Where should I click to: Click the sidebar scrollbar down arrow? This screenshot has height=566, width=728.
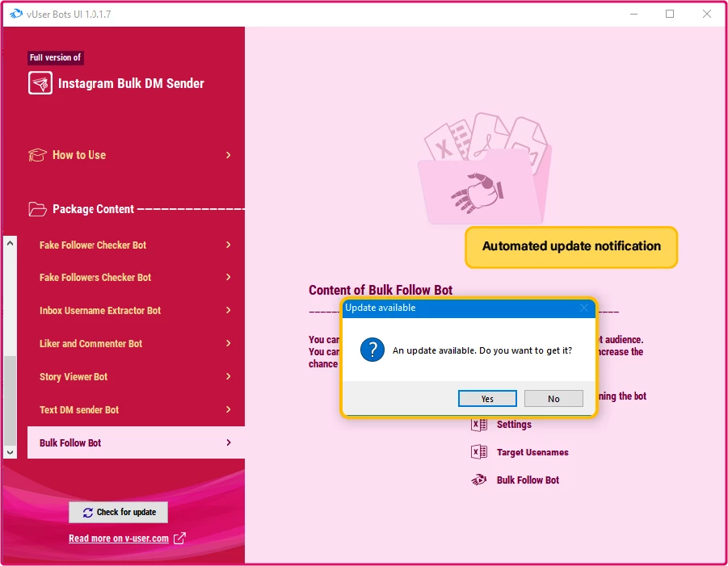click(x=11, y=452)
